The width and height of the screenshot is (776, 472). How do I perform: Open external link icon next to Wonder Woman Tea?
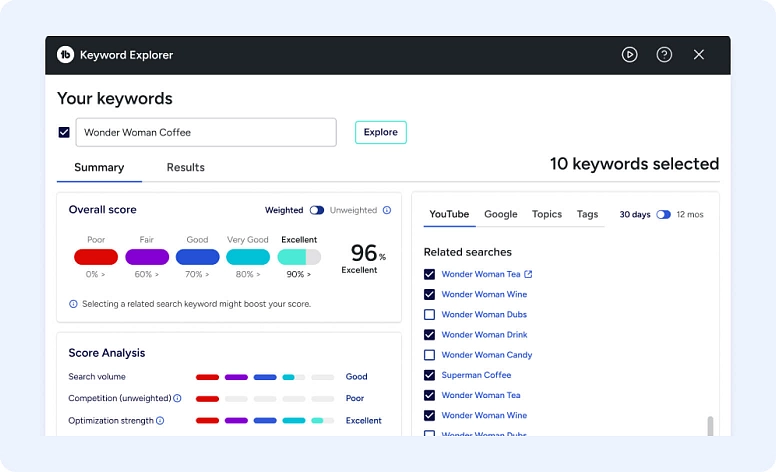pyautogui.click(x=528, y=274)
